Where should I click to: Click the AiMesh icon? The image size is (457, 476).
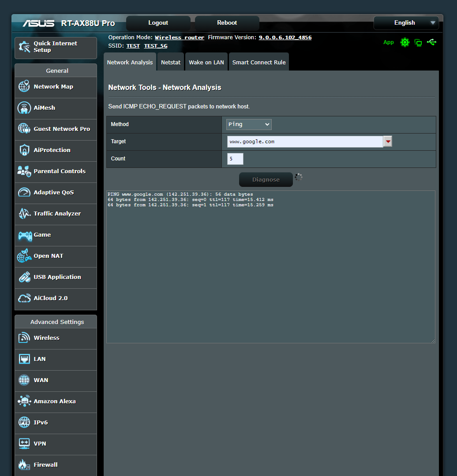24,108
